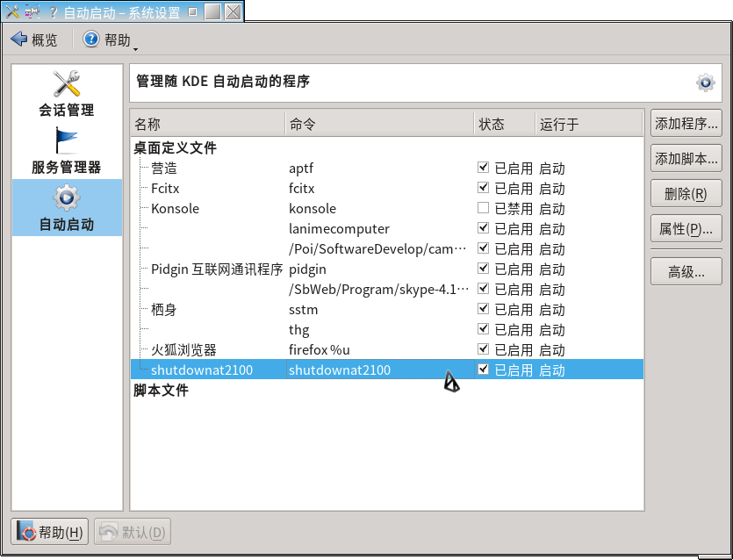Click the 添加程序... button
The height and width of the screenshot is (560, 733).
tap(686, 124)
